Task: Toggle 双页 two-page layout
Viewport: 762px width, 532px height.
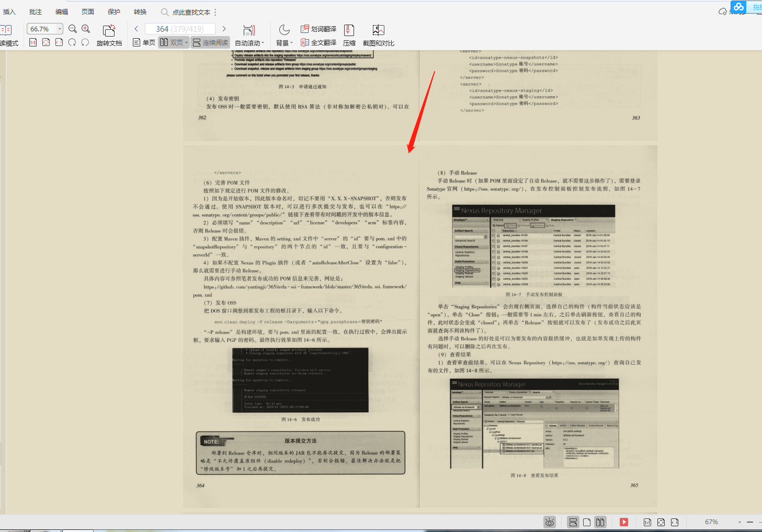Action: (x=174, y=42)
